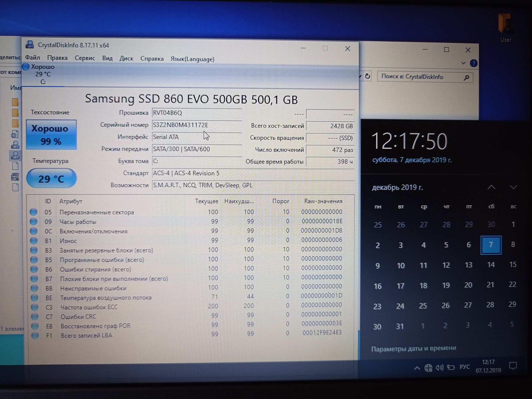
Task: Click the Текущее column header
Action: [206, 201]
